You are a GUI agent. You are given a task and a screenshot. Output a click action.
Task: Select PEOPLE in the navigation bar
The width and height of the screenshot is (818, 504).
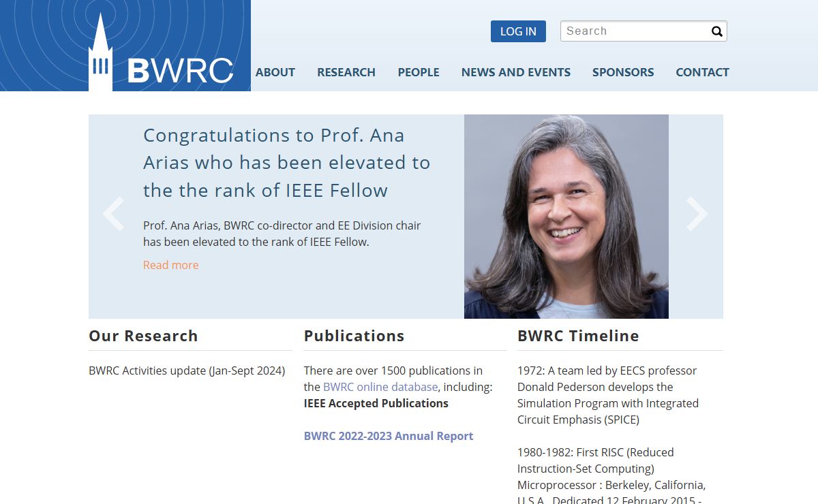pos(419,72)
